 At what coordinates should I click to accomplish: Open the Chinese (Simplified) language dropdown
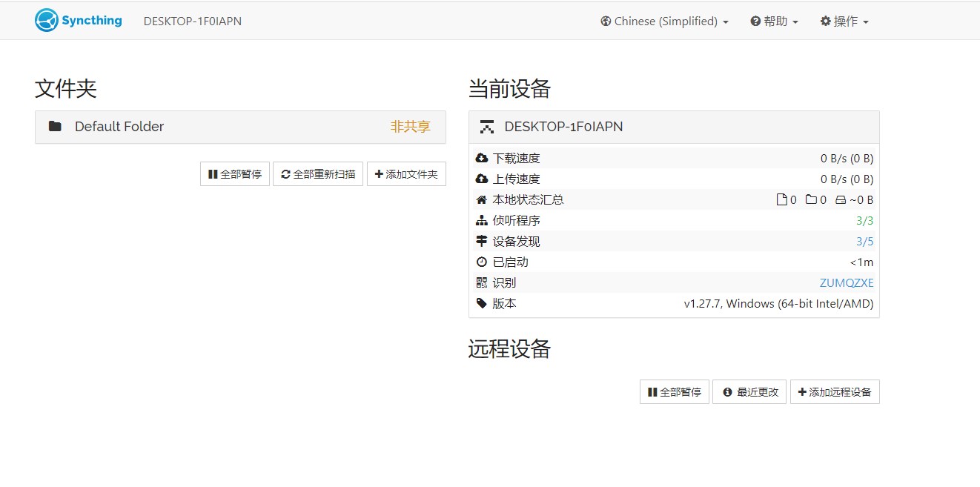coord(663,21)
